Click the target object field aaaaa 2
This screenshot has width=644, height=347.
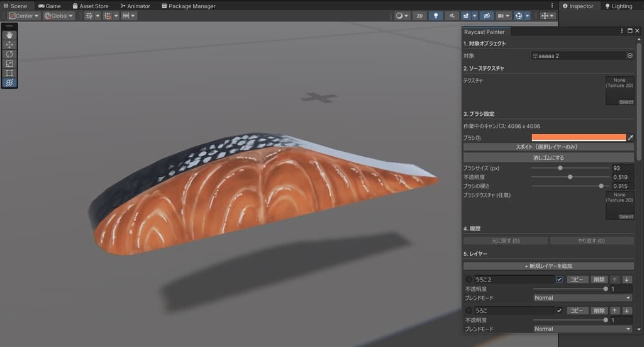pyautogui.click(x=579, y=55)
